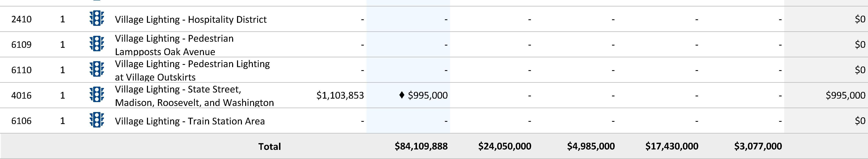Select the $1,103,853 amount cell

[x=340, y=96]
